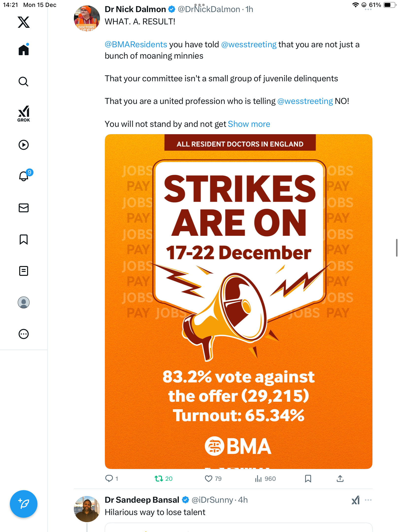Expand the More options circle menu
The height and width of the screenshot is (532, 399).
click(x=24, y=334)
